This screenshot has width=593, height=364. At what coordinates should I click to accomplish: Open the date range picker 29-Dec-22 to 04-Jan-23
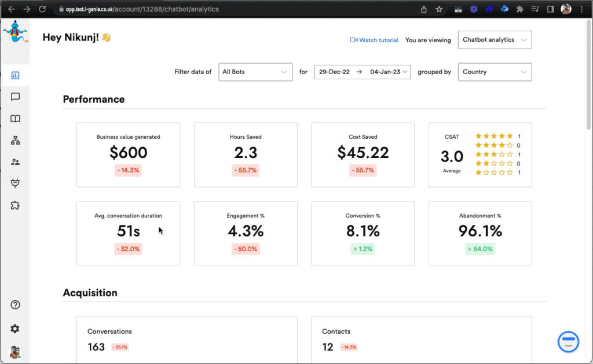362,72
